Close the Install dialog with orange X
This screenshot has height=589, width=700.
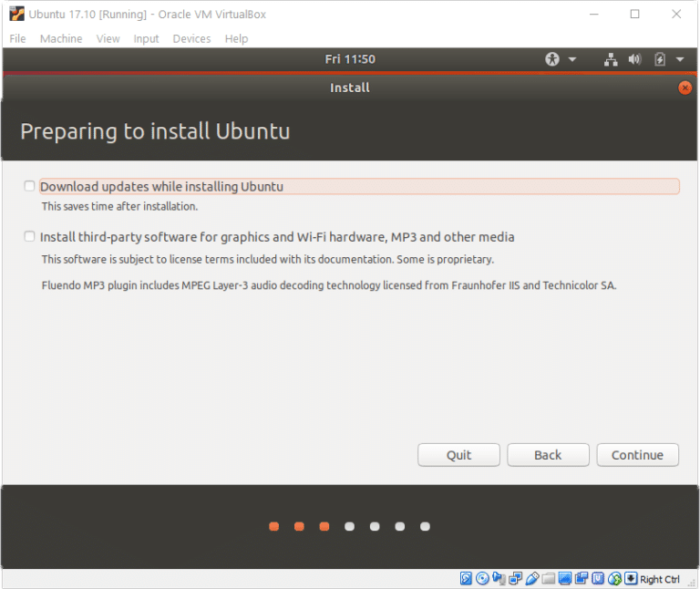point(685,88)
